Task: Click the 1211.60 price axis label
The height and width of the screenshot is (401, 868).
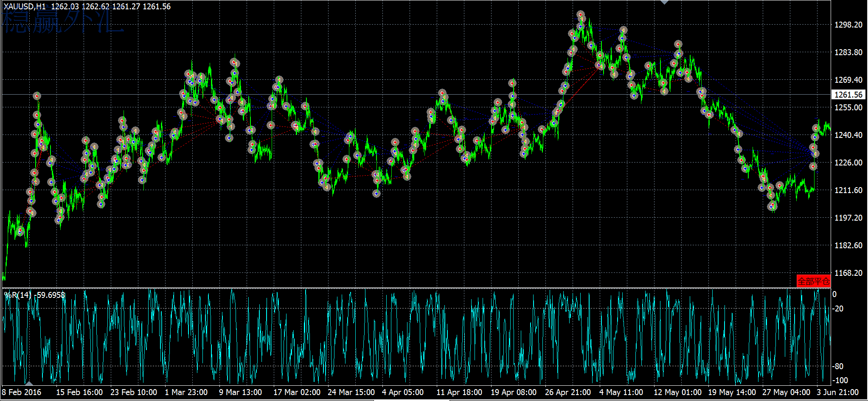Action: [848, 190]
